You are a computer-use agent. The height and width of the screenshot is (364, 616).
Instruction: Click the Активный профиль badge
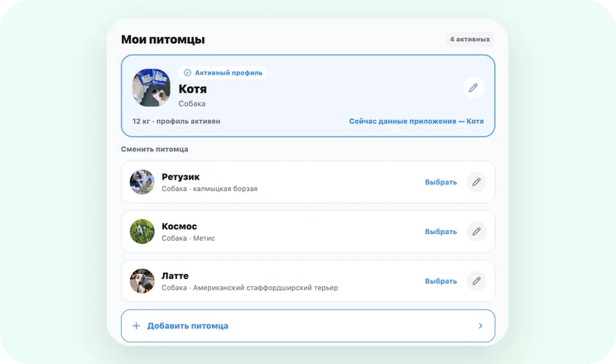(223, 73)
